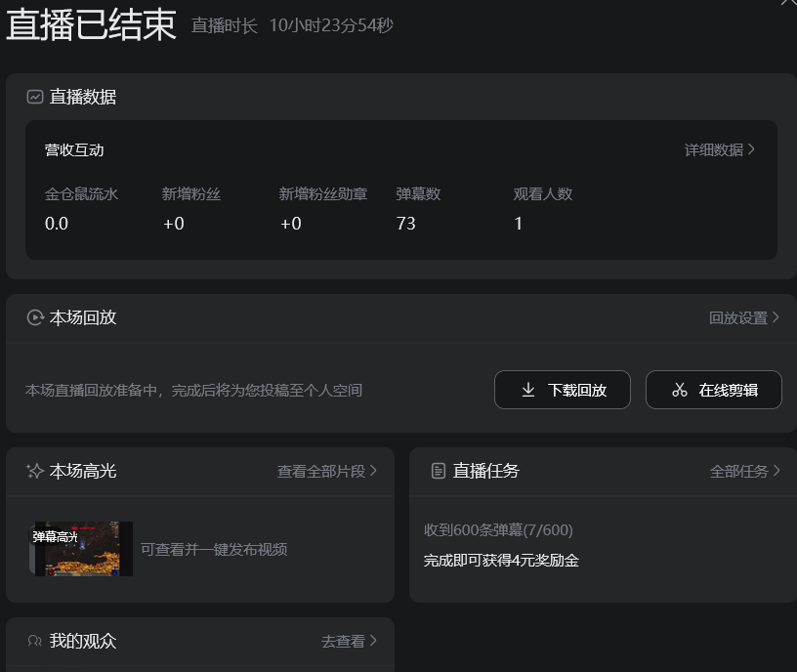
Task: Click the 观看人数 label
Action: [x=543, y=193]
